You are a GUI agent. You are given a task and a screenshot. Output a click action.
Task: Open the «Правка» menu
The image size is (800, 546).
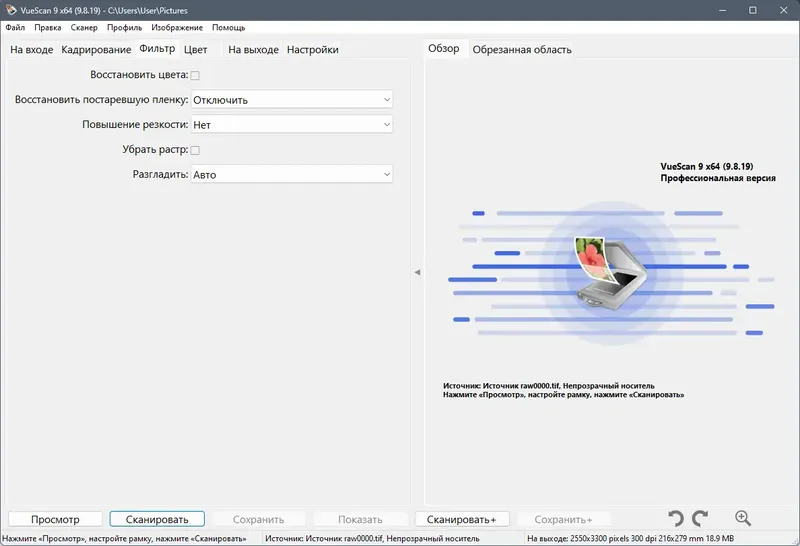(x=48, y=28)
